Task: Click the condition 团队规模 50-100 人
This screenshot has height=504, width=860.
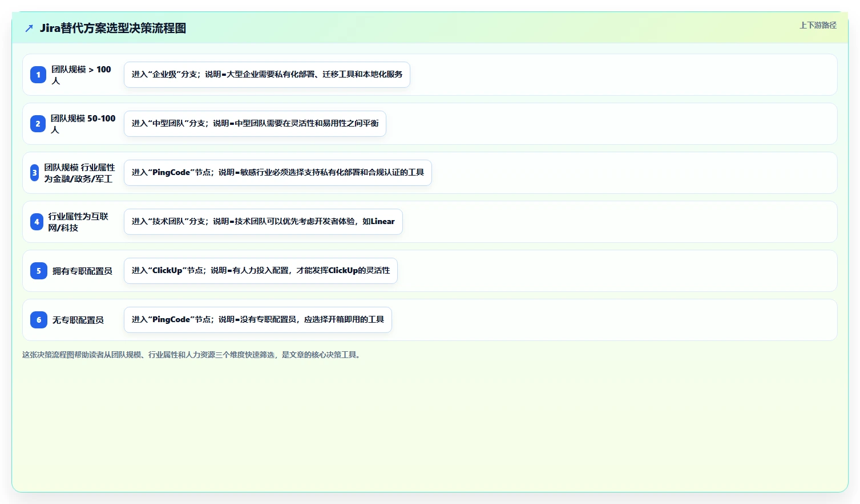Action: [x=83, y=124]
